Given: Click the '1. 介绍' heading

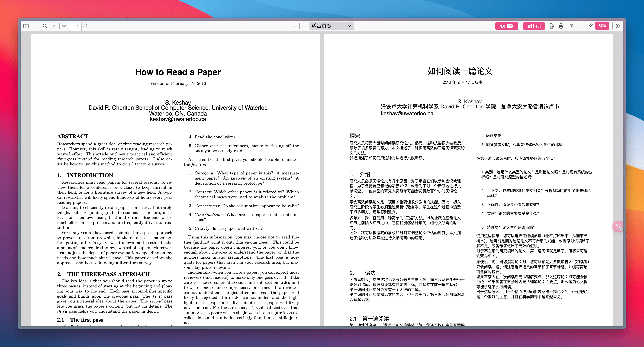Looking at the screenshot, I should point(360,174).
